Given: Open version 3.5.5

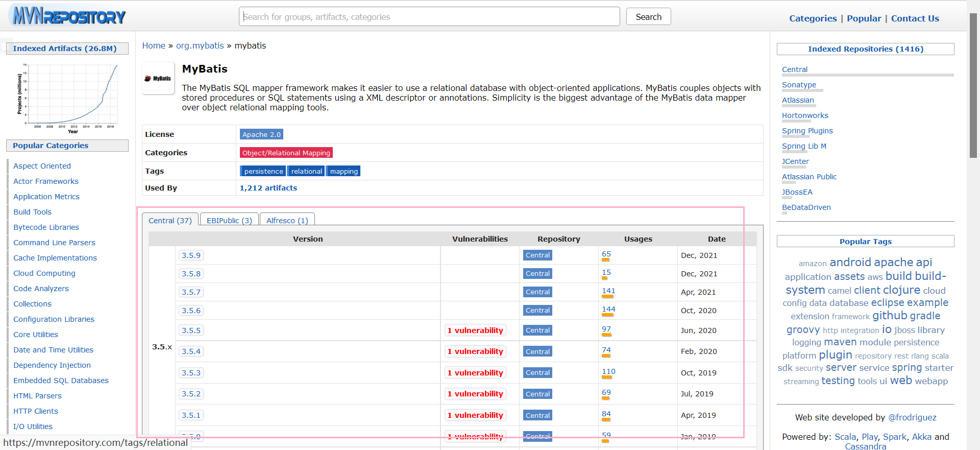Looking at the screenshot, I should click(191, 330).
